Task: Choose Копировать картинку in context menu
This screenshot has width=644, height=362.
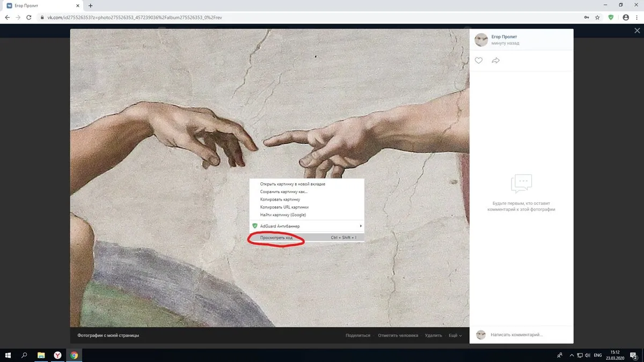Action: (307, 200)
